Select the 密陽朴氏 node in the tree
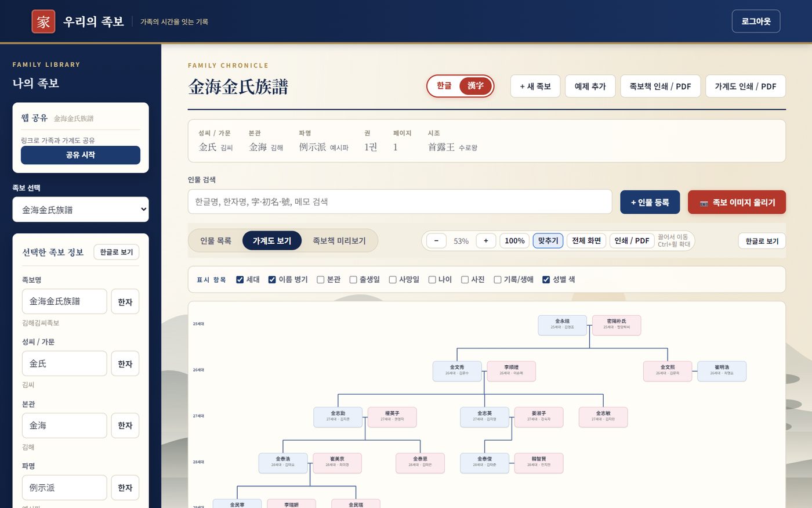This screenshot has width=812, height=508. click(x=617, y=325)
